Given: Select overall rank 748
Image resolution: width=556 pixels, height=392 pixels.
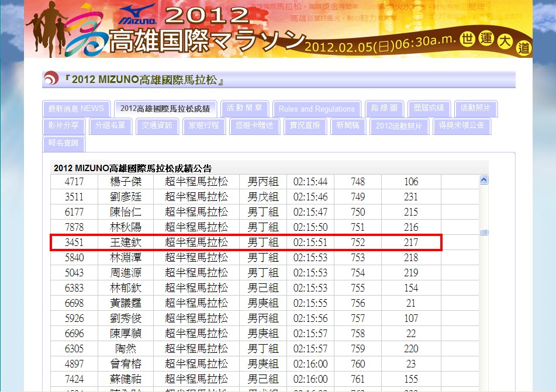Looking at the screenshot, I should [358, 182].
